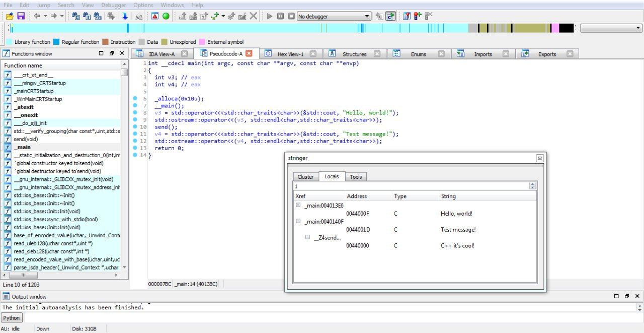Click the Python button
644x333 pixels.
click(11, 318)
